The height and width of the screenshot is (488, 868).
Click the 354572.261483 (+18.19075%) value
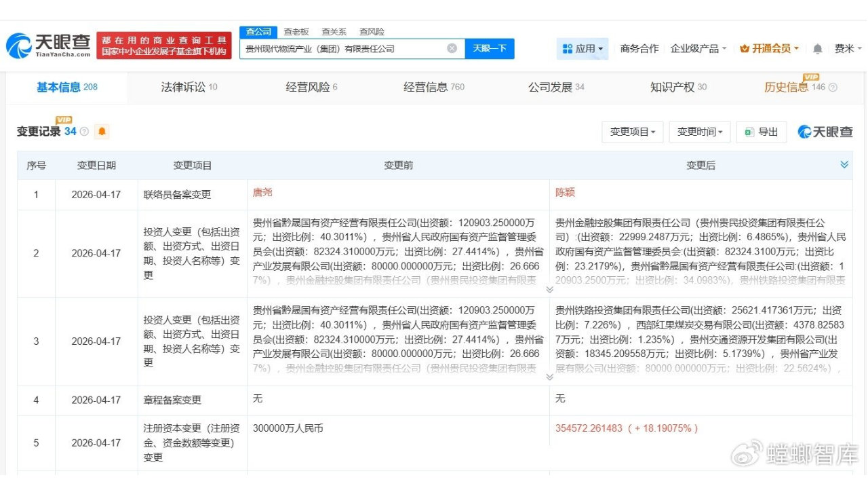[626, 428]
